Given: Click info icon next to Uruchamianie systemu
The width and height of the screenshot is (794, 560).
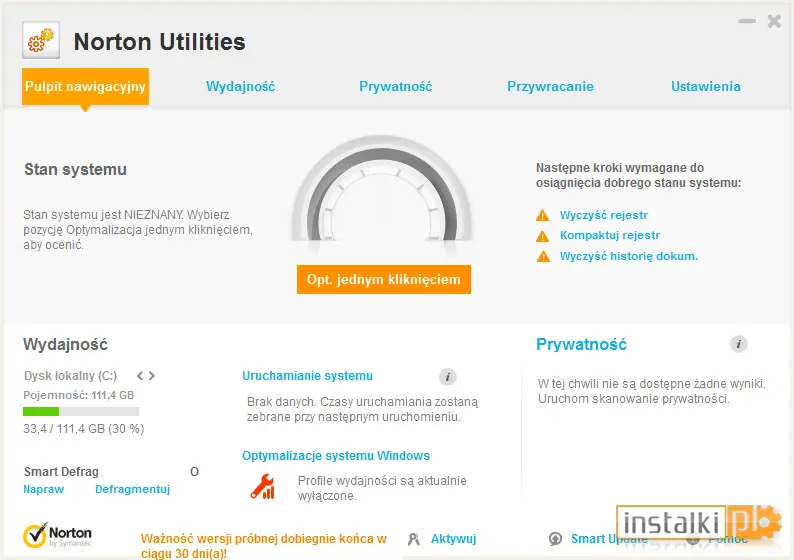Looking at the screenshot, I should click(x=448, y=377).
